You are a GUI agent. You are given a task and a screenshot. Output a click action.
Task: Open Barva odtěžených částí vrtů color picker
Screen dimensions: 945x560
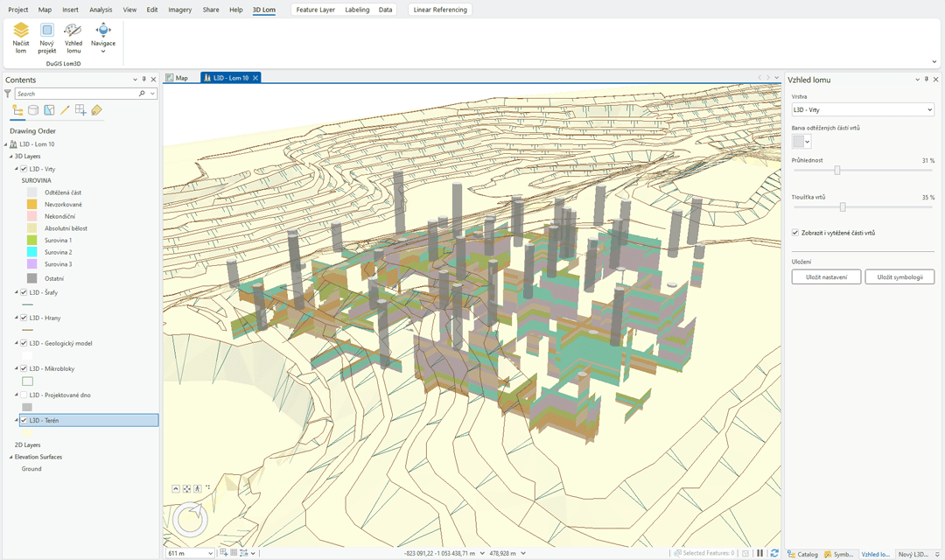tap(801, 141)
